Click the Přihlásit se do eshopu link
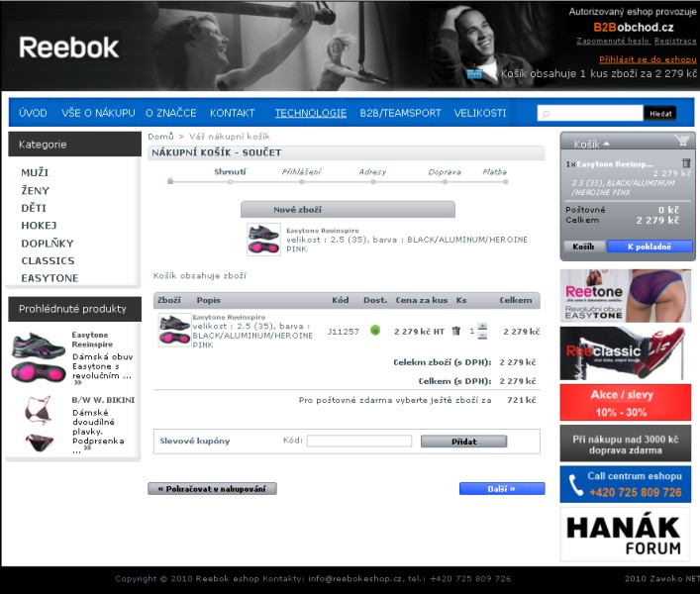This screenshot has width=700, height=594. pos(648,59)
